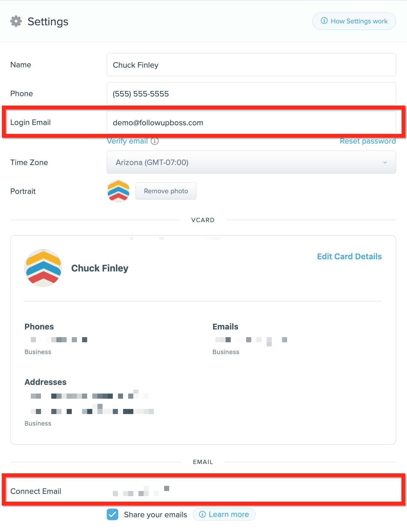Click the Time Zone dropdown chevron arrow
The width and height of the screenshot is (407, 532).
[x=385, y=162]
